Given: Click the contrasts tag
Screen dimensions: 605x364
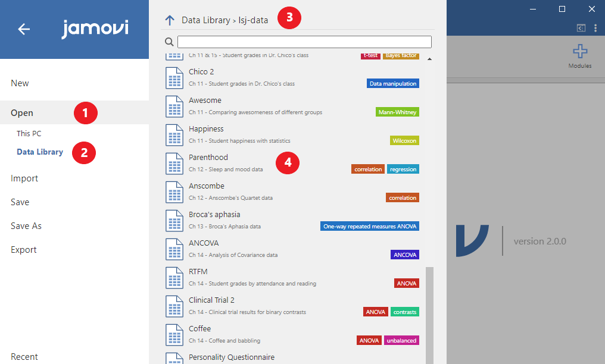Looking at the screenshot, I should 405,312.
